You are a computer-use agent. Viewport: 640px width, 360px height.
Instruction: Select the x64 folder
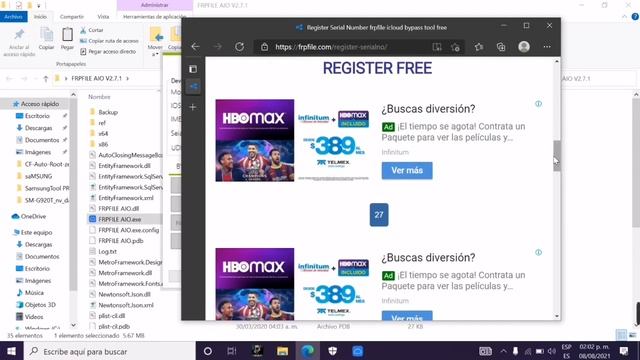(103, 133)
